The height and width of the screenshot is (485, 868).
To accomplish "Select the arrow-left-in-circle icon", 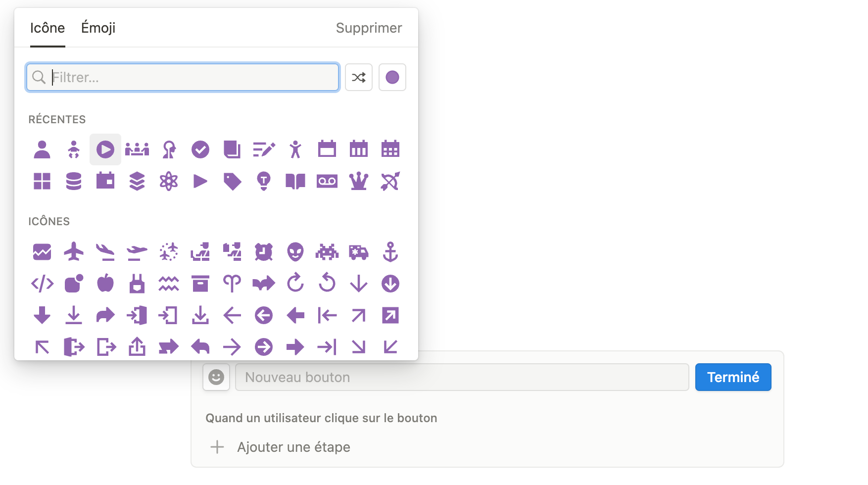I will point(264,315).
